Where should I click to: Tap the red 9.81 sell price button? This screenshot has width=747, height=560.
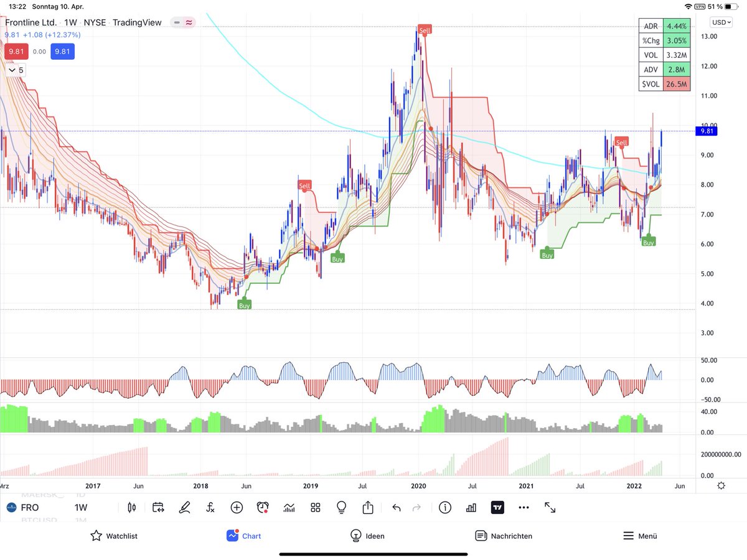(15, 52)
